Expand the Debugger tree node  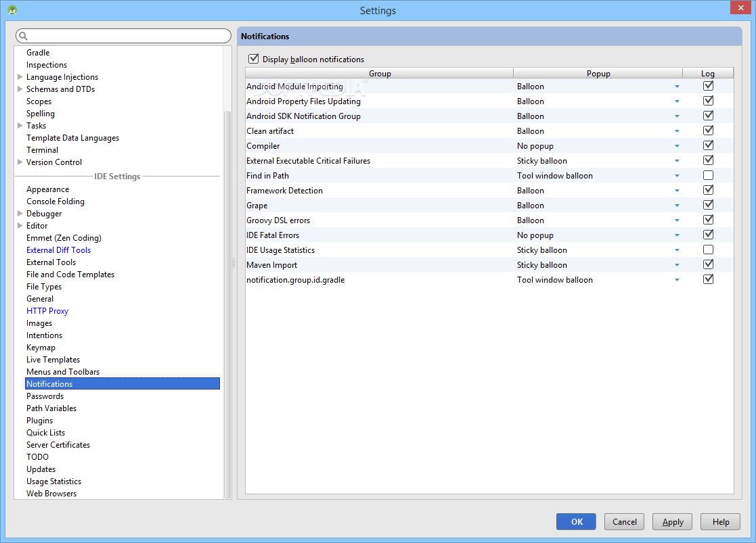20,213
